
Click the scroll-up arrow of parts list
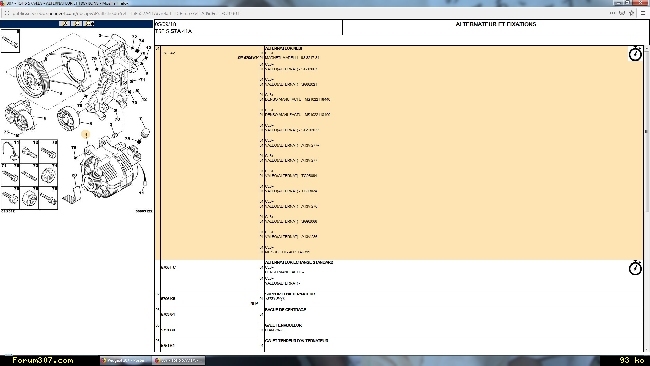click(x=646, y=48)
